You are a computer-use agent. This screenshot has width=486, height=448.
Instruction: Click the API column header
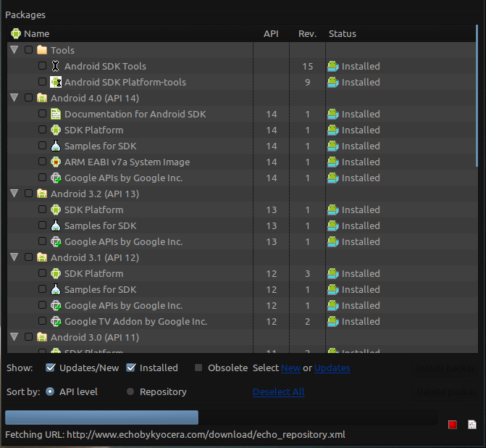coord(271,33)
